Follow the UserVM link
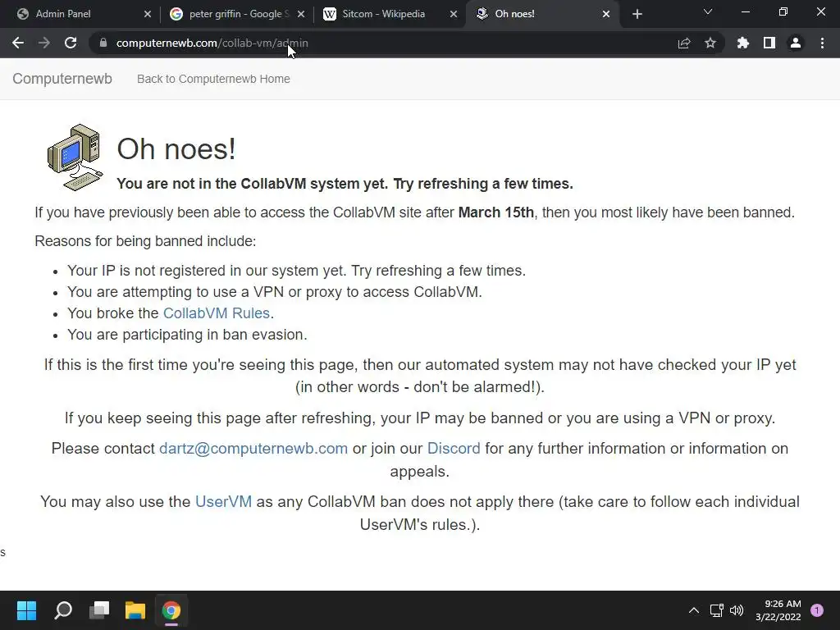The width and height of the screenshot is (840, 630). point(223,501)
